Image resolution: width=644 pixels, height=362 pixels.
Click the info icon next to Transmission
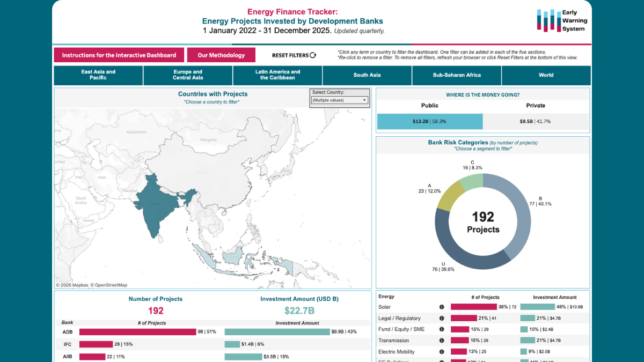coord(442,340)
